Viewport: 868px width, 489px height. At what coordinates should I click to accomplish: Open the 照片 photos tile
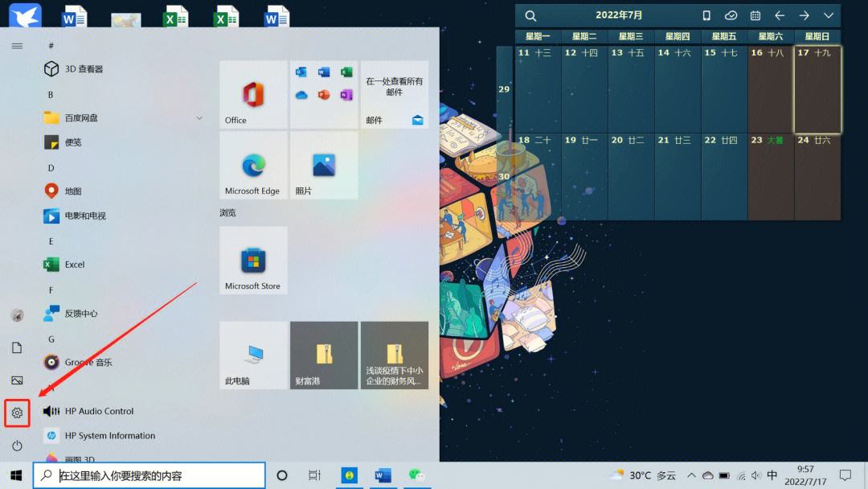tap(324, 166)
